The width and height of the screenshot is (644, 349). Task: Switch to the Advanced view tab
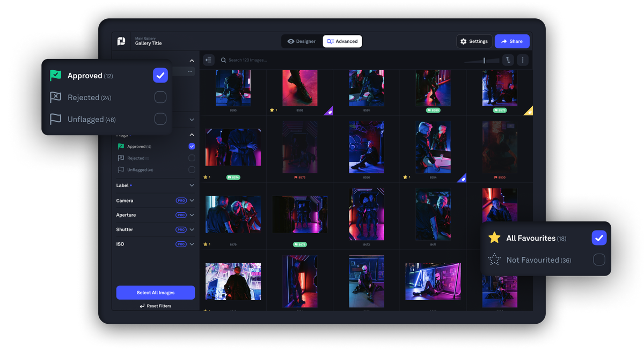point(342,41)
